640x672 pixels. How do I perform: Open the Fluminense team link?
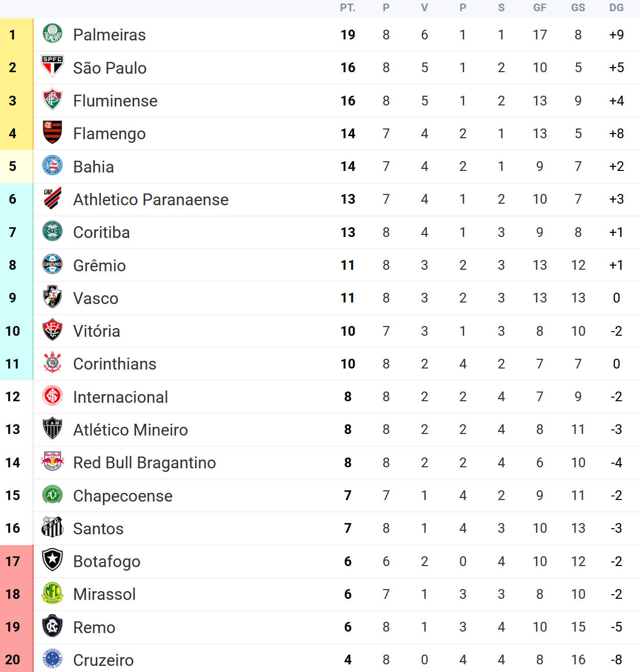tap(115, 101)
